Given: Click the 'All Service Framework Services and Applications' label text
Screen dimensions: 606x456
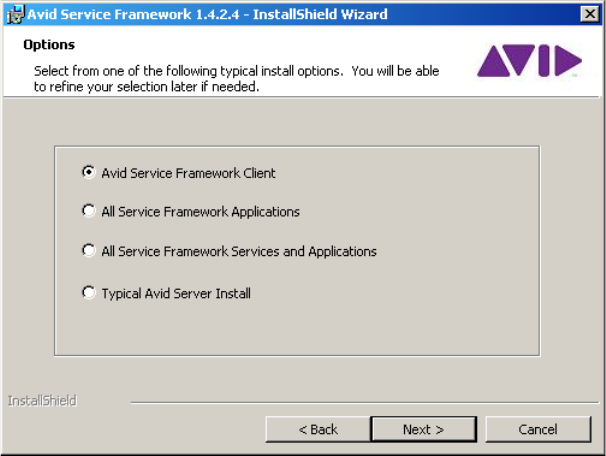Looking at the screenshot, I should 239,252.
